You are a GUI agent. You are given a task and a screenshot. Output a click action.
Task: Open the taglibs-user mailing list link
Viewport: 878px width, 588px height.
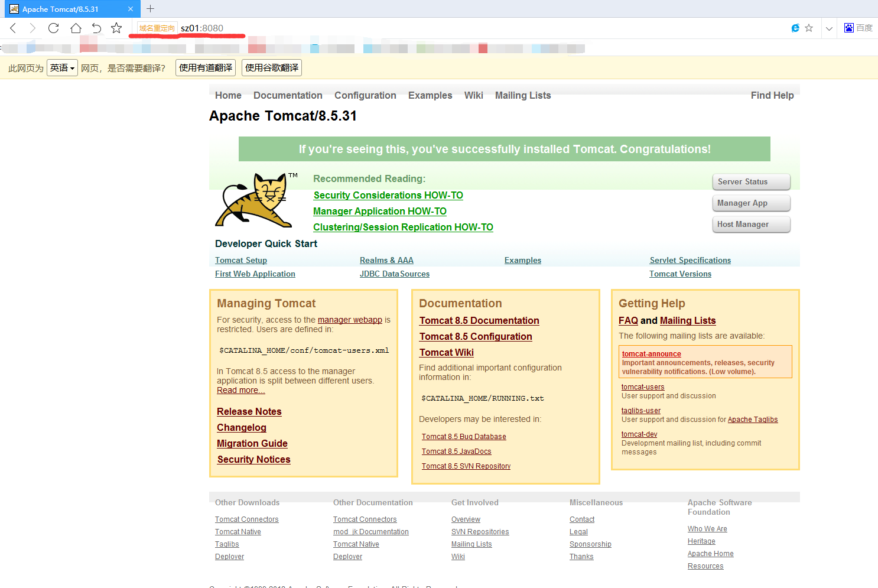(641, 411)
